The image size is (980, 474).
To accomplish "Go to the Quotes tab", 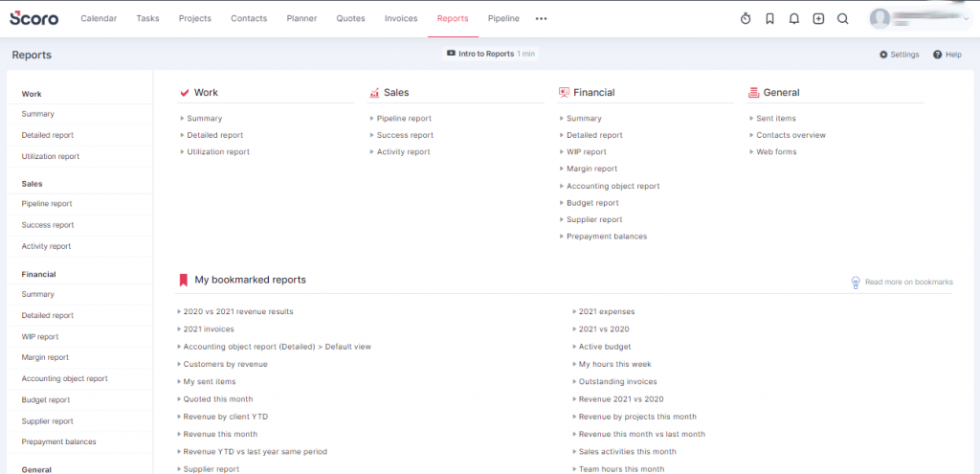I will tap(350, 19).
